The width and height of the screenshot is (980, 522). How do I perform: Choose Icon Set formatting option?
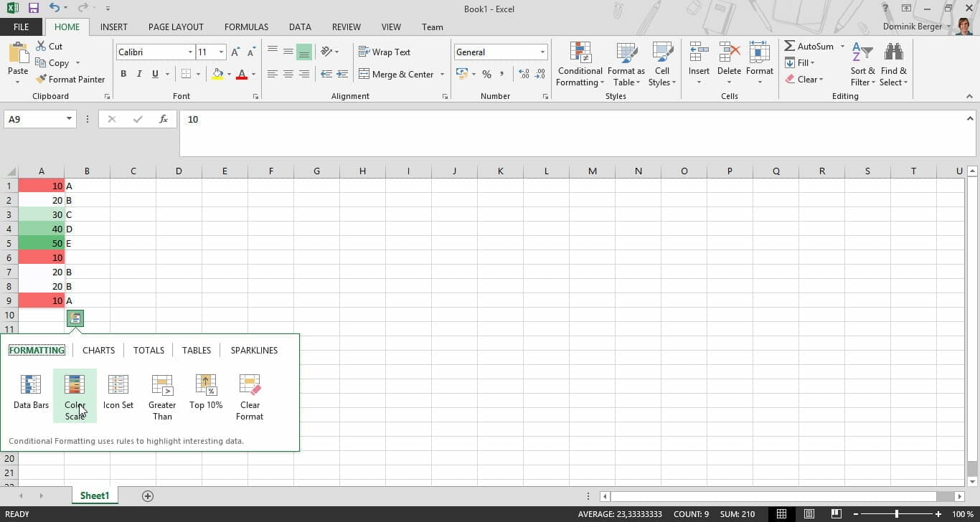(118, 392)
